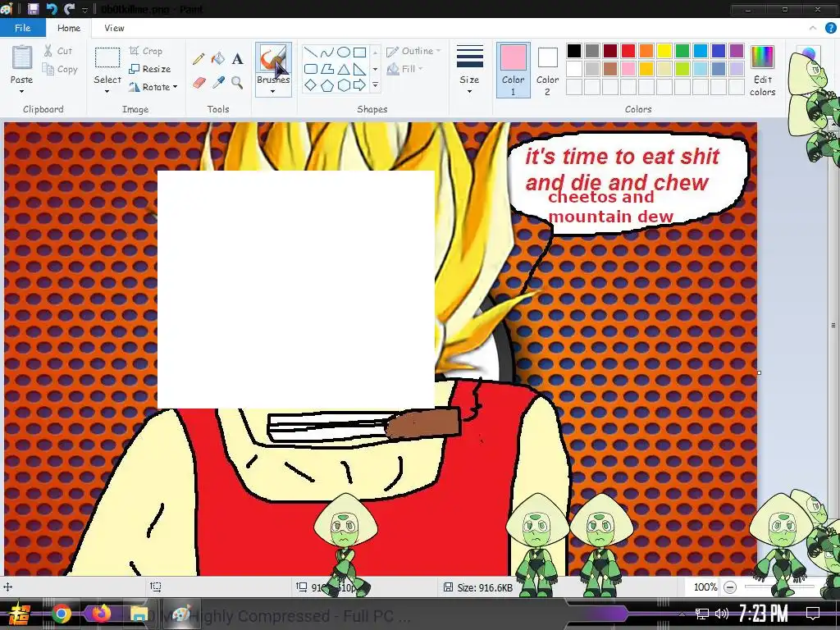The width and height of the screenshot is (840, 630).
Task: Click the Resize button
Action: pos(150,69)
